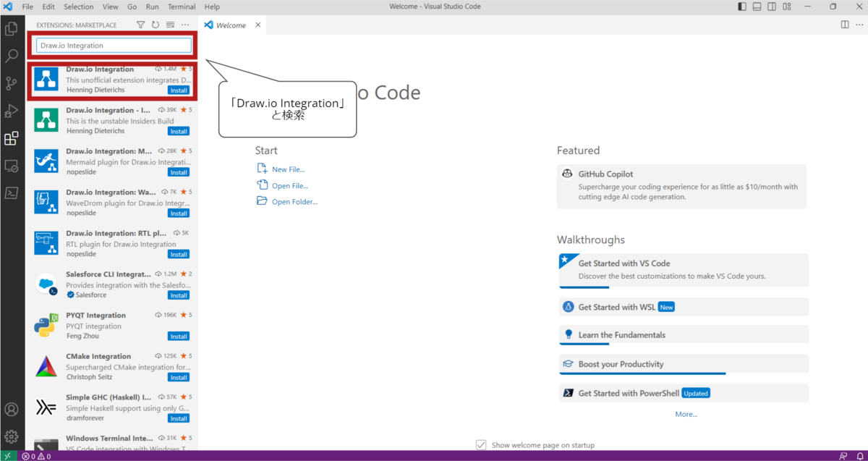Click the extensions marketplace search field
Screen dimensions: 868x461
(x=114, y=46)
